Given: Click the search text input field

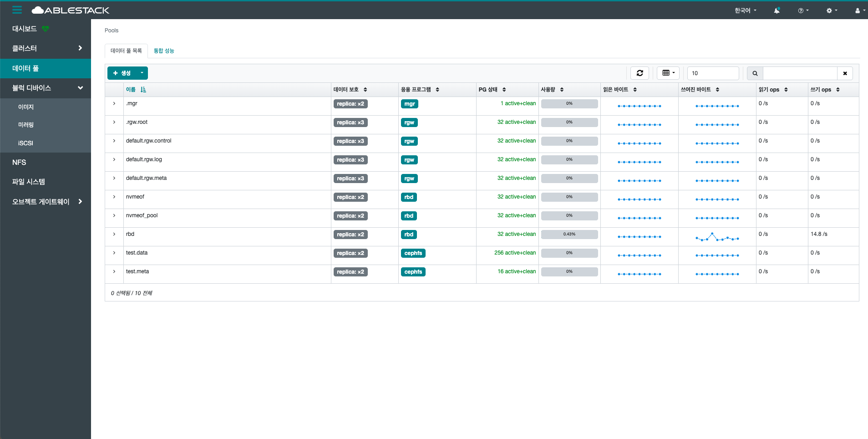Looking at the screenshot, I should click(x=800, y=73).
